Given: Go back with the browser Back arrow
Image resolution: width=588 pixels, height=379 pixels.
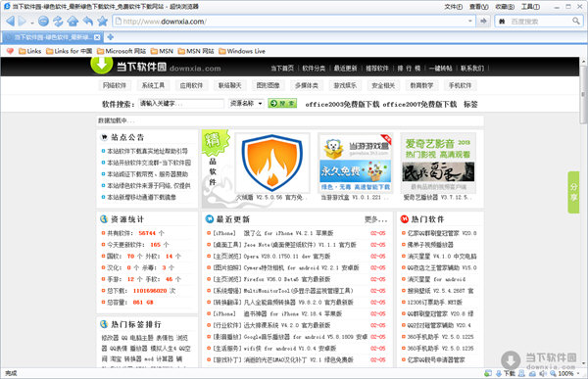Looking at the screenshot, I should click(10, 22).
